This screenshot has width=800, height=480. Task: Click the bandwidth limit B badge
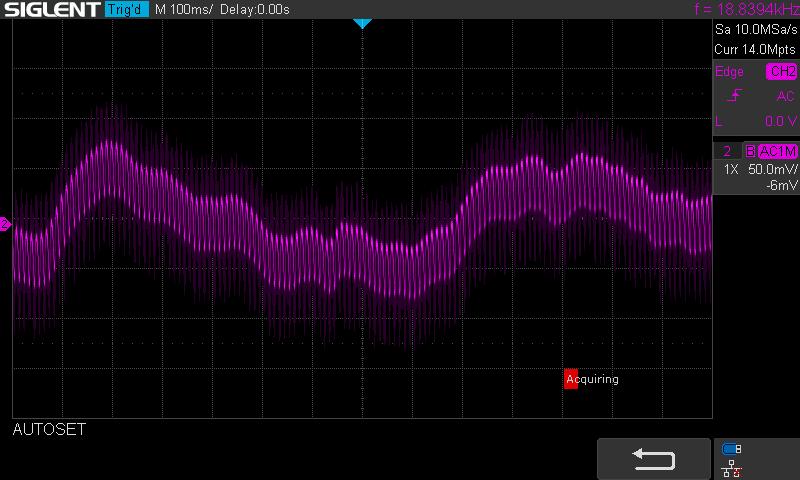pos(750,151)
